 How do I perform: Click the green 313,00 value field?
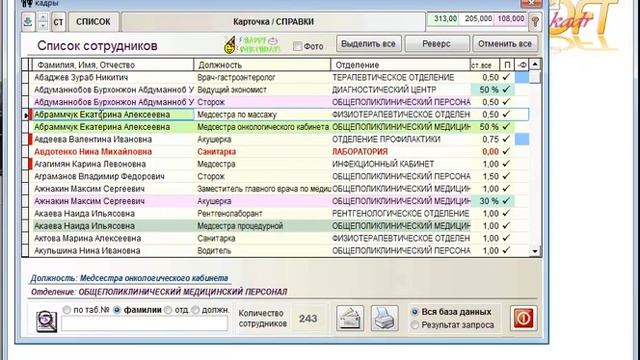pos(443,19)
